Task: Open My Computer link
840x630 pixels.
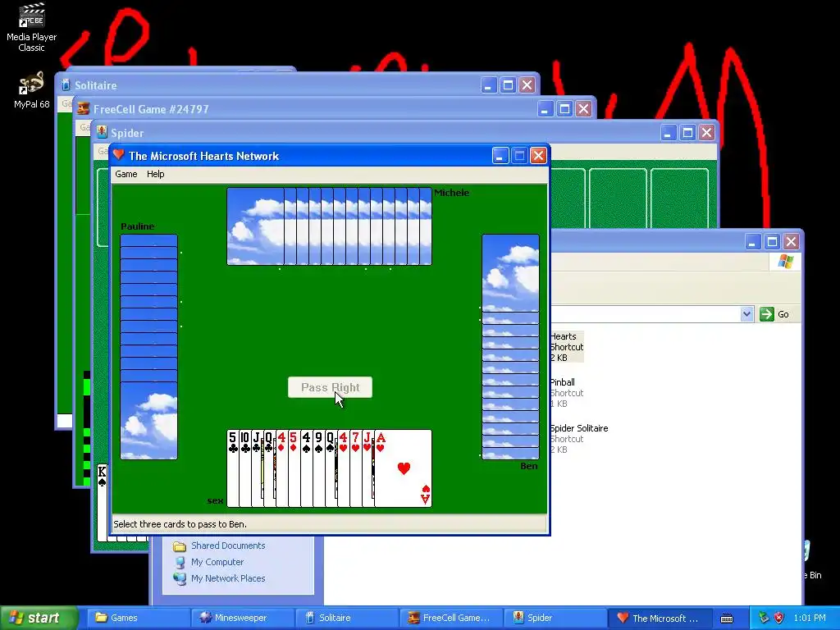Action: pos(217,562)
